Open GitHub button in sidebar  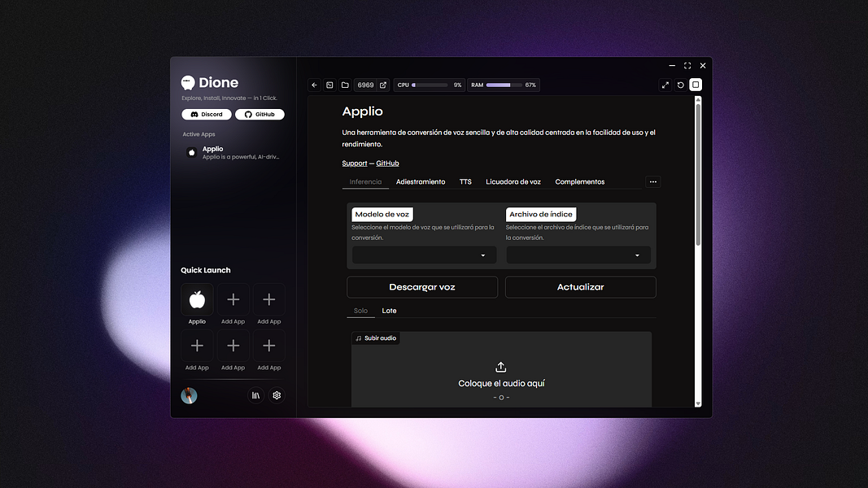[x=260, y=115]
